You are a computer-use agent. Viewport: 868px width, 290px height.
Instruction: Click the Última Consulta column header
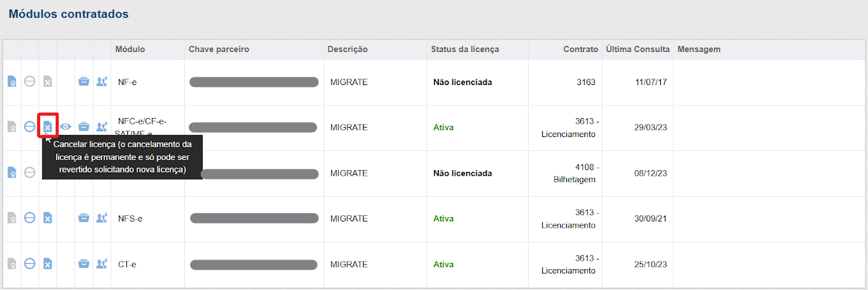coord(637,49)
